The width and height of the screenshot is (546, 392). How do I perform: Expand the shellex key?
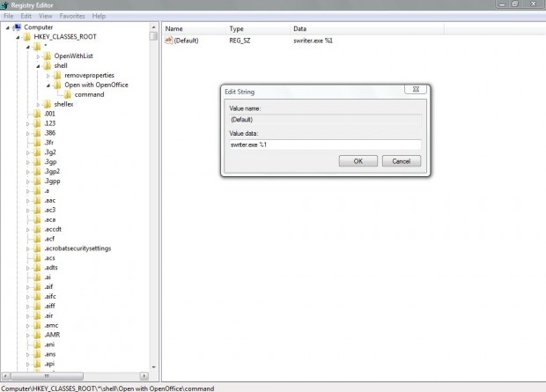(x=38, y=105)
